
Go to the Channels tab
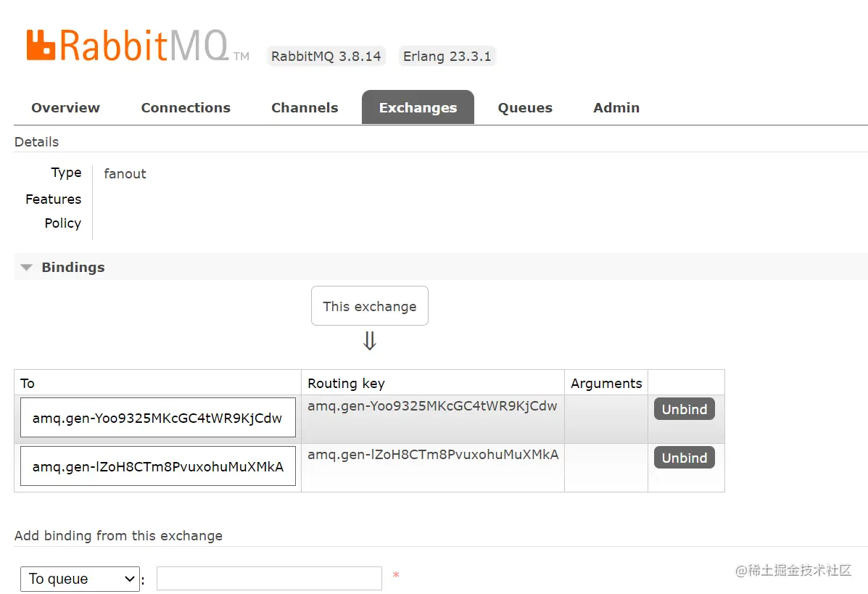(305, 107)
